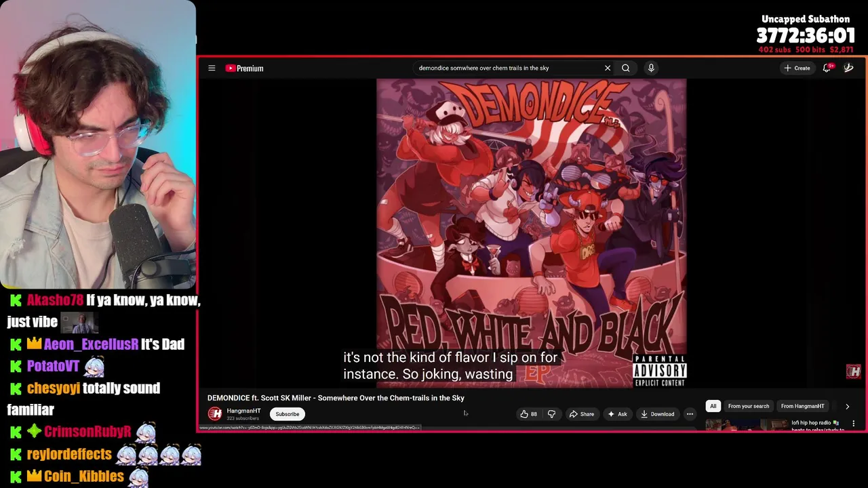The width and height of the screenshot is (868, 488).
Task: Click Akasho78 username in chat
Action: point(54,300)
